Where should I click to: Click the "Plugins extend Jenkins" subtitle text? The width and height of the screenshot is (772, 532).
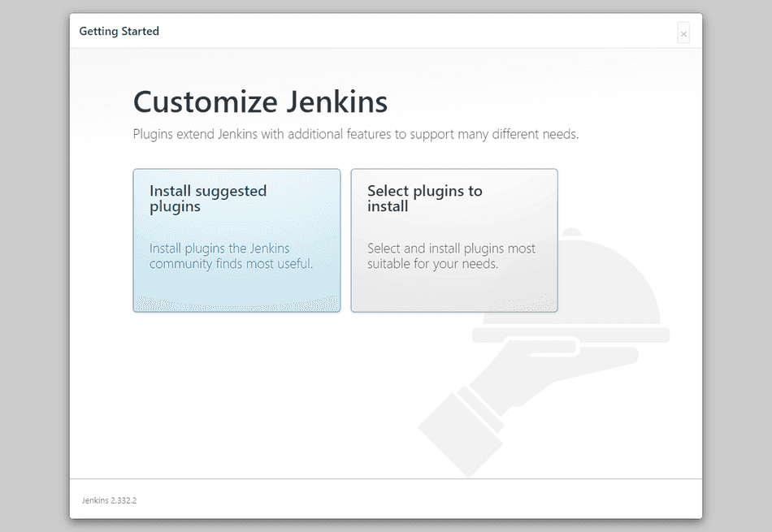pyautogui.click(x=355, y=134)
